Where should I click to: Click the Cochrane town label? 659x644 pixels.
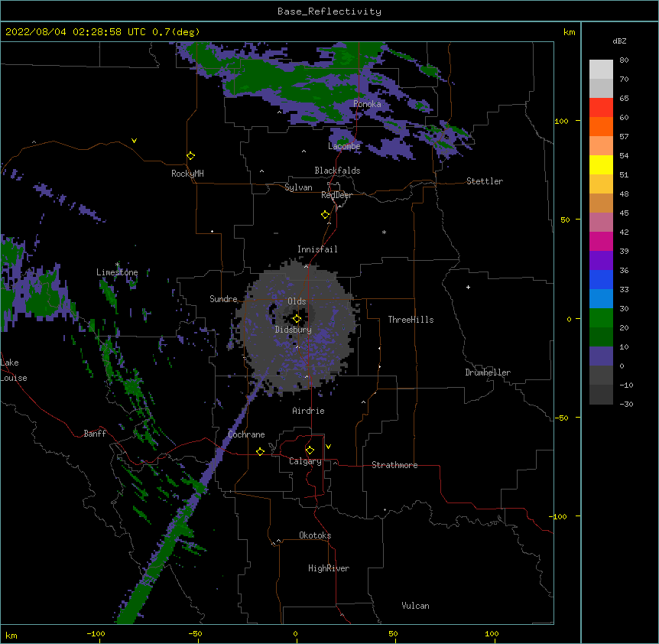[x=246, y=434]
